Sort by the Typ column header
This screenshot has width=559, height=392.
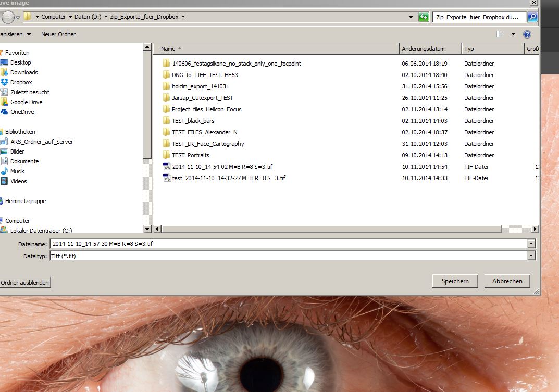click(493, 49)
